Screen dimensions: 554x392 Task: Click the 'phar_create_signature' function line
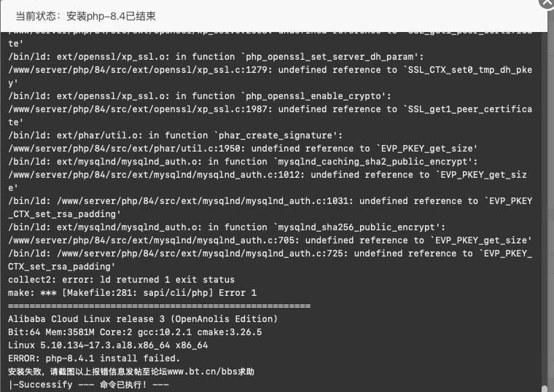(x=175, y=136)
